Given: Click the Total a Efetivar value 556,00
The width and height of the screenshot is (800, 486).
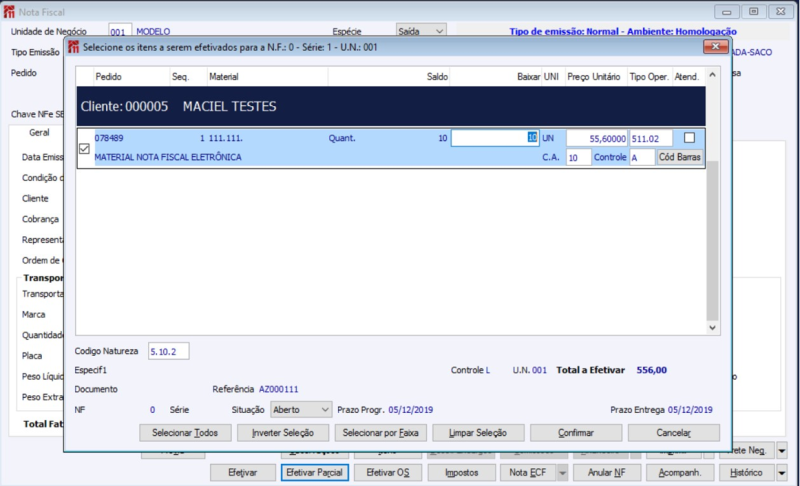Looking at the screenshot, I should click(652, 370).
